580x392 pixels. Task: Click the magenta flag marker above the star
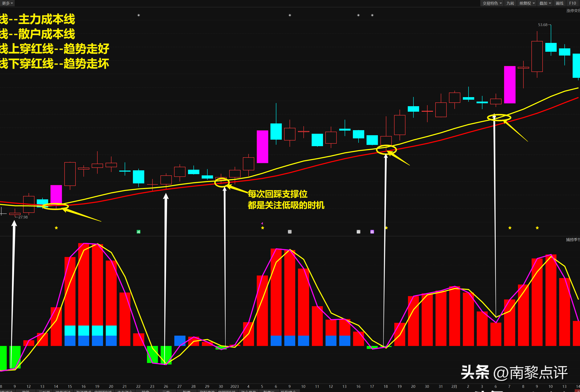point(262,223)
